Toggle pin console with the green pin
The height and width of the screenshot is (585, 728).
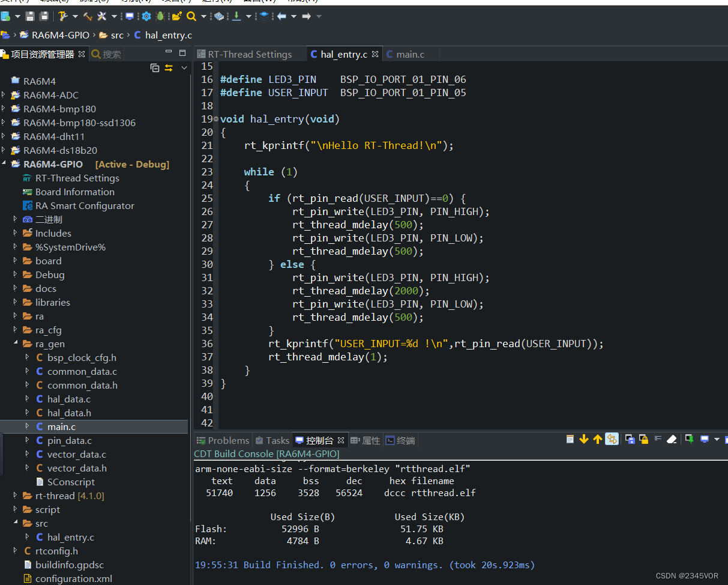(690, 440)
